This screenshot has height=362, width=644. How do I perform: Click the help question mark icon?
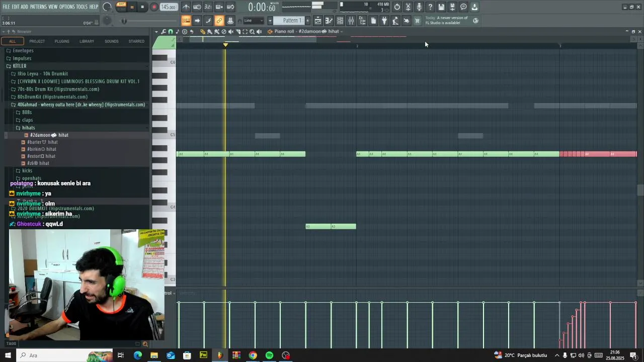click(430, 7)
